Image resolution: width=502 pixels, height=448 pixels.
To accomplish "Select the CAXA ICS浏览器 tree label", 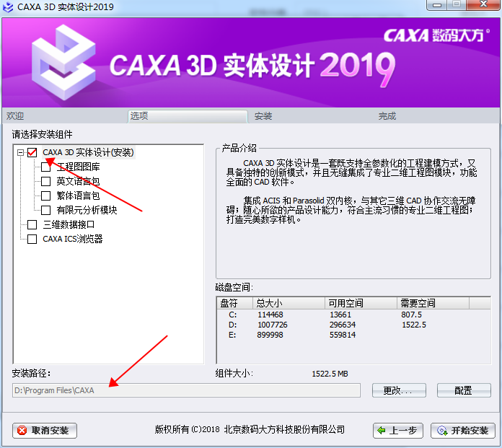I will click(73, 239).
